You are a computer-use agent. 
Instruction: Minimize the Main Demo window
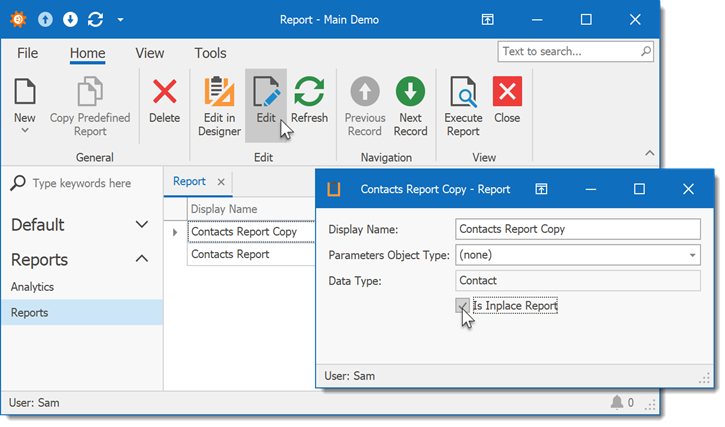537,20
